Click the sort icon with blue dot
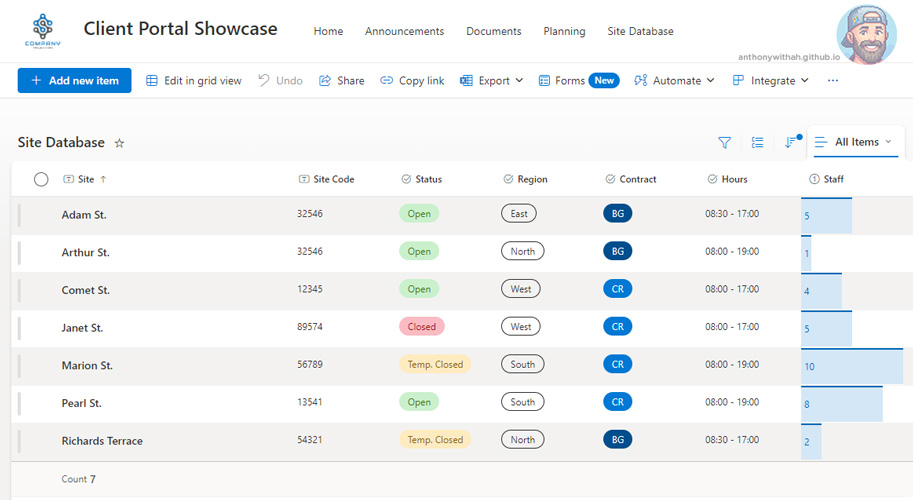Viewport: 913px width, 500px height. 791,142
